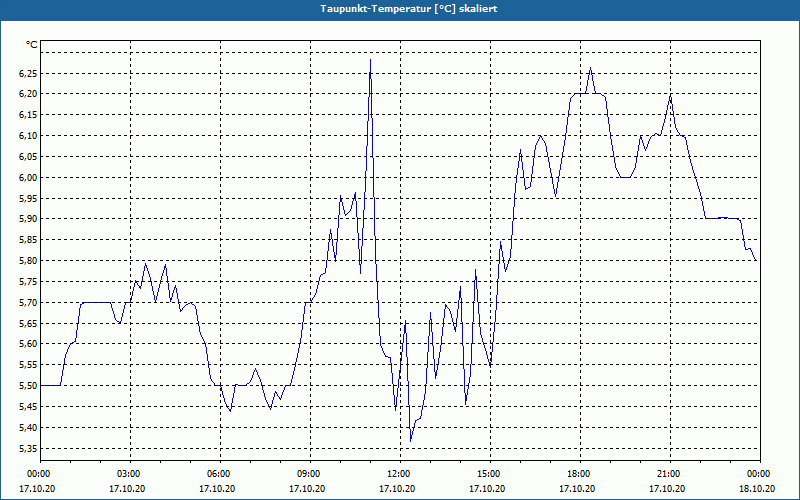The height and width of the screenshot is (500, 800).
Task: Click the 21:00 time axis label
Action: point(670,474)
